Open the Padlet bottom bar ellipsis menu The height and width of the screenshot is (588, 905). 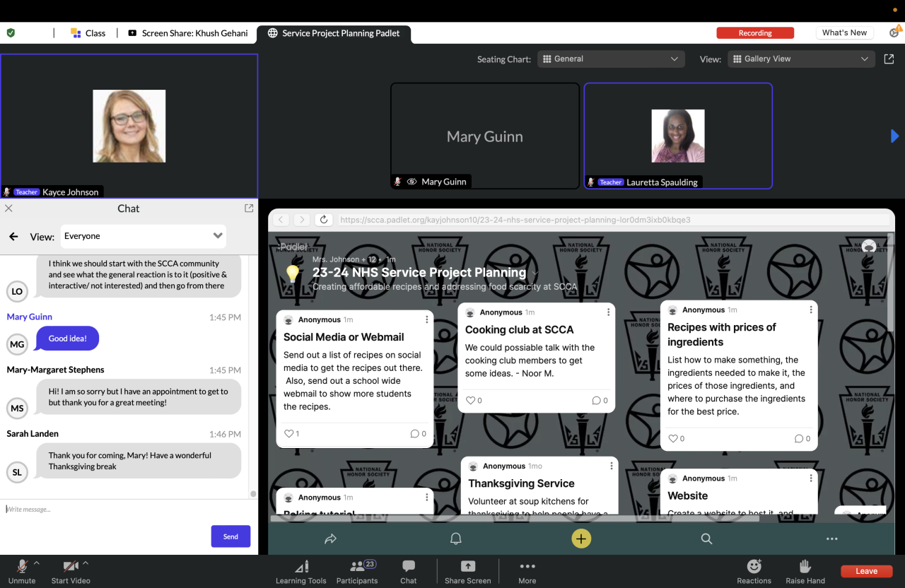[831, 539]
